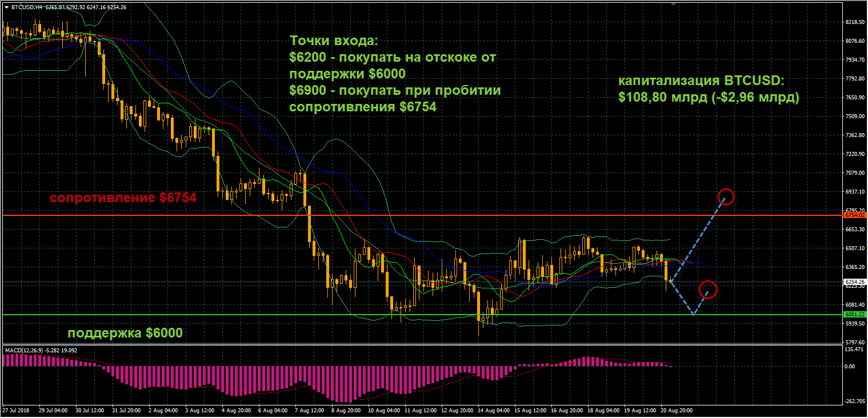The width and height of the screenshot is (868, 418).
Task: Select the red resistance horizontal line
Action: coord(422,215)
